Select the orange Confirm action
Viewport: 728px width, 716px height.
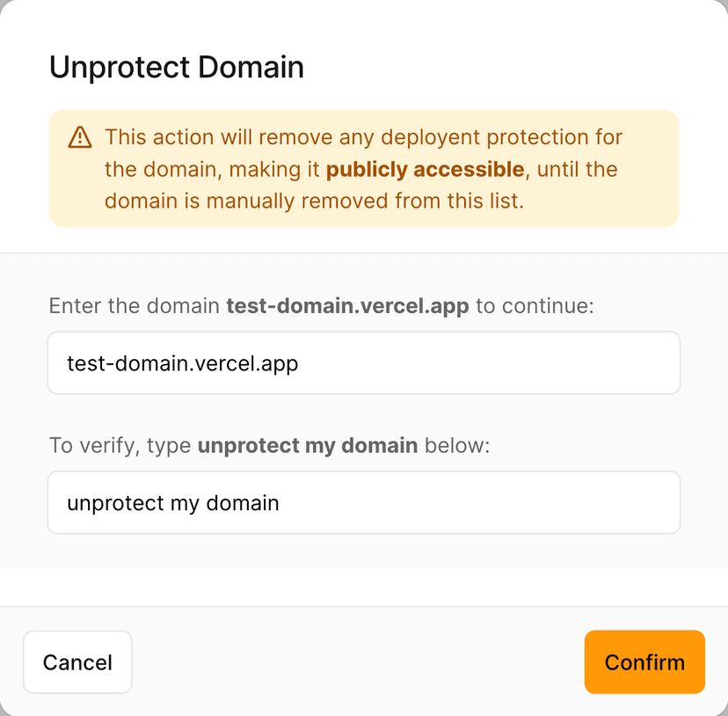pos(644,662)
